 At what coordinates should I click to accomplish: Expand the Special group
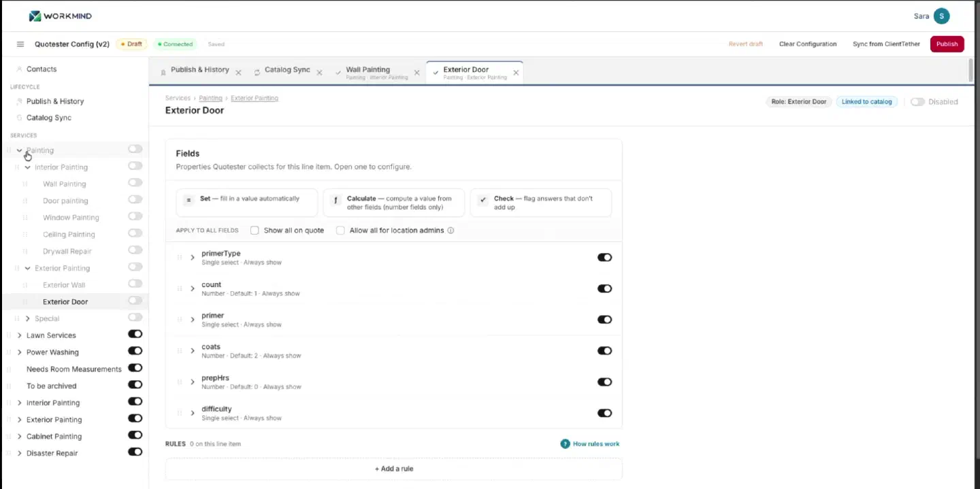point(27,318)
